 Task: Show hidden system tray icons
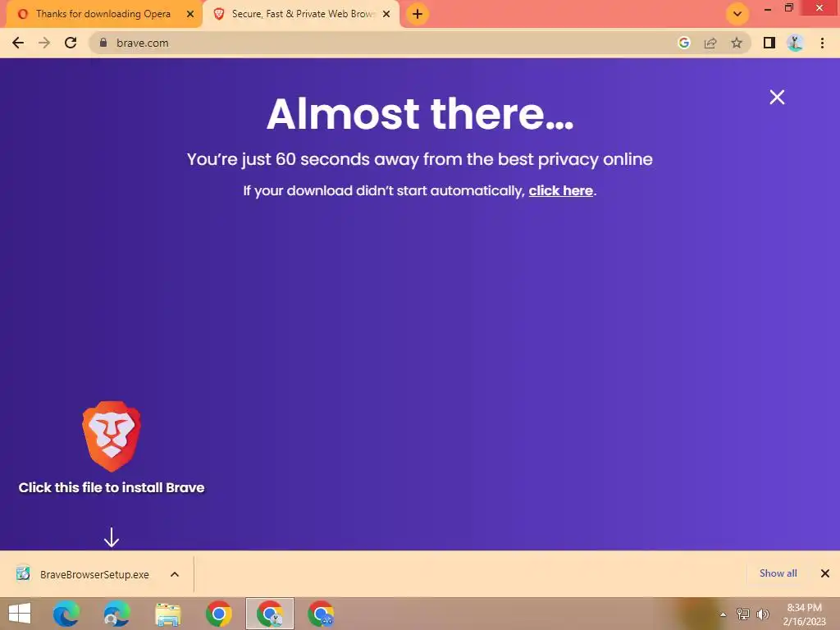(723, 614)
